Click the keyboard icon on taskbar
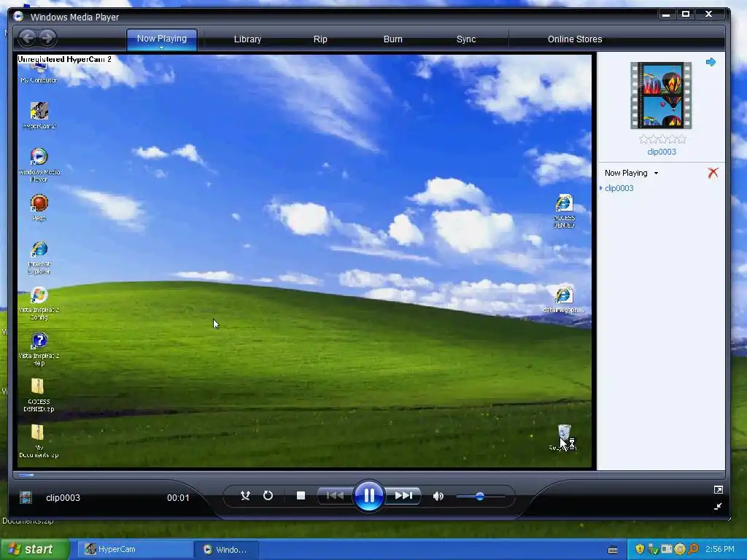 (613, 550)
